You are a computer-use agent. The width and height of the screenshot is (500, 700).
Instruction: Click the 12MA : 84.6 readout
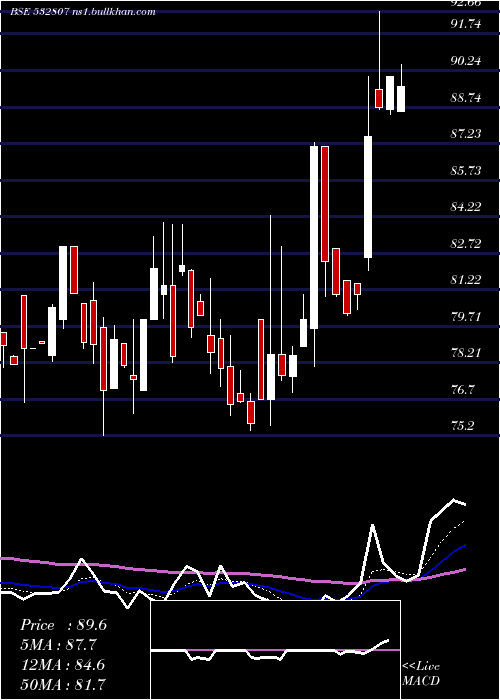[62, 664]
